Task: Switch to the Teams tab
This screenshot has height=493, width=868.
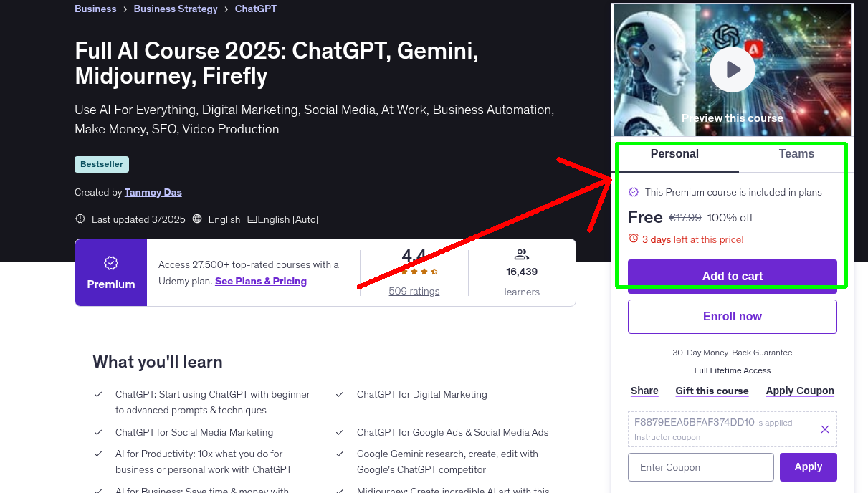Action: tap(796, 154)
